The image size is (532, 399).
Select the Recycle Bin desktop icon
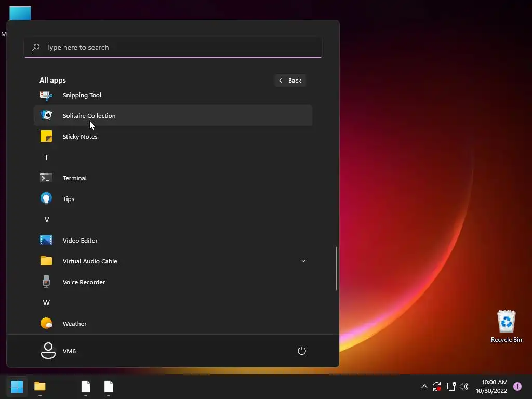(x=506, y=326)
